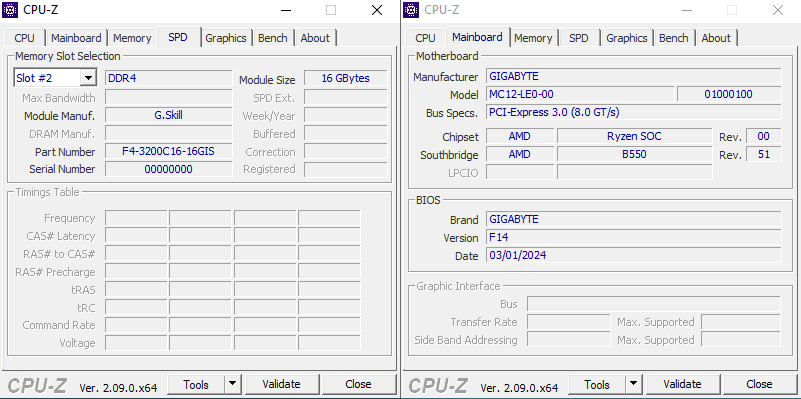Screen dimensions: 801x399
Task: Click B550 southbridge value
Action: tap(634, 154)
